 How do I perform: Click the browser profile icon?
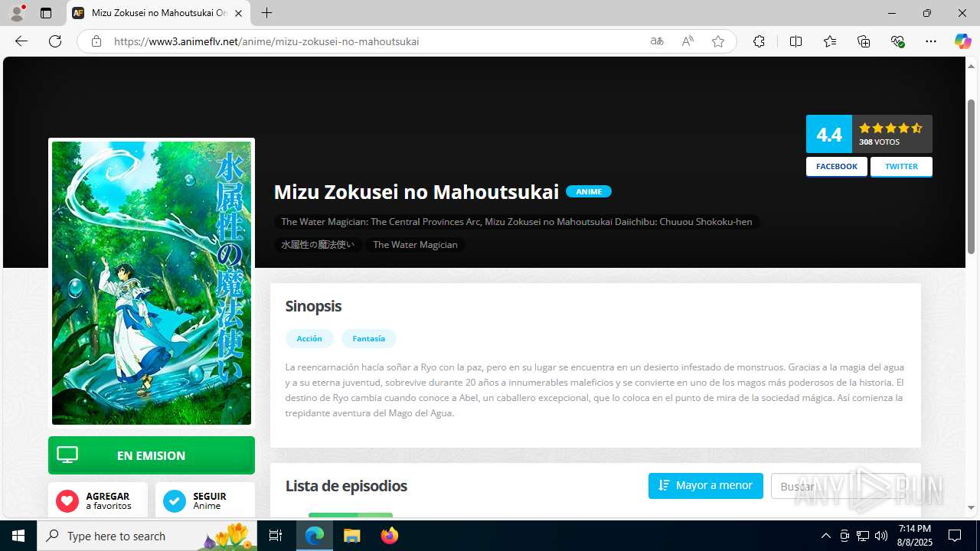click(17, 13)
